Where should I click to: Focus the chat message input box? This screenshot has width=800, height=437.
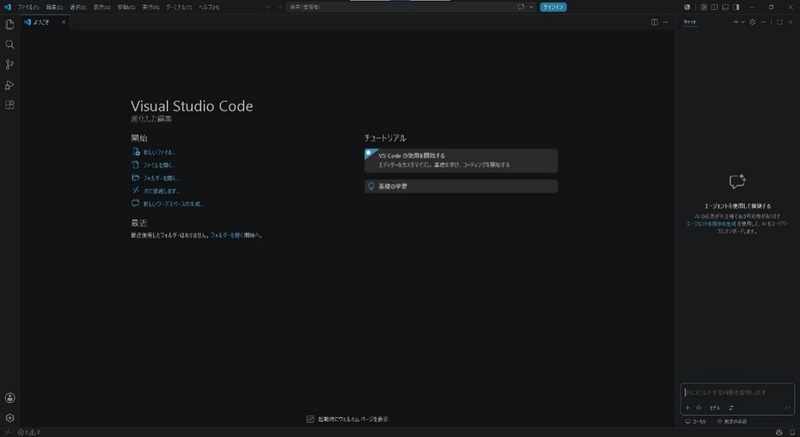[x=737, y=392]
